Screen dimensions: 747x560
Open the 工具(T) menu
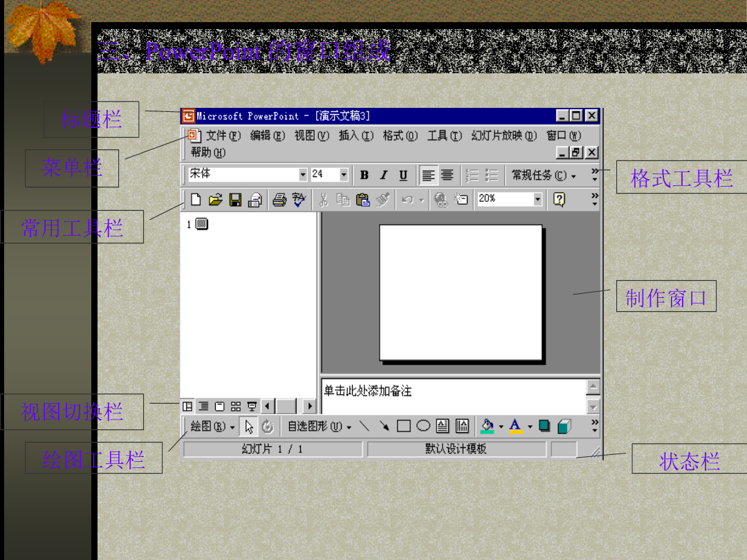[445, 136]
